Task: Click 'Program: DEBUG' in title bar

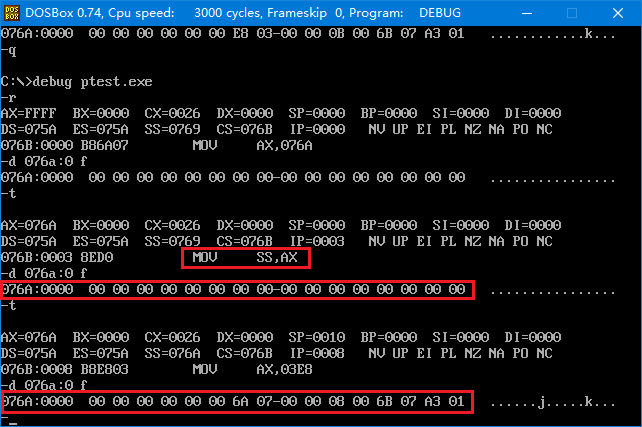Action: 405,13
